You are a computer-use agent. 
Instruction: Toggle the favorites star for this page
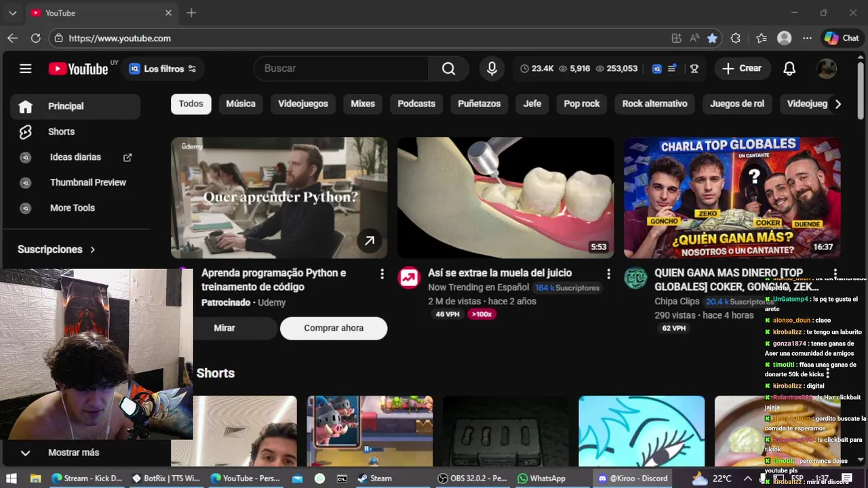click(712, 39)
